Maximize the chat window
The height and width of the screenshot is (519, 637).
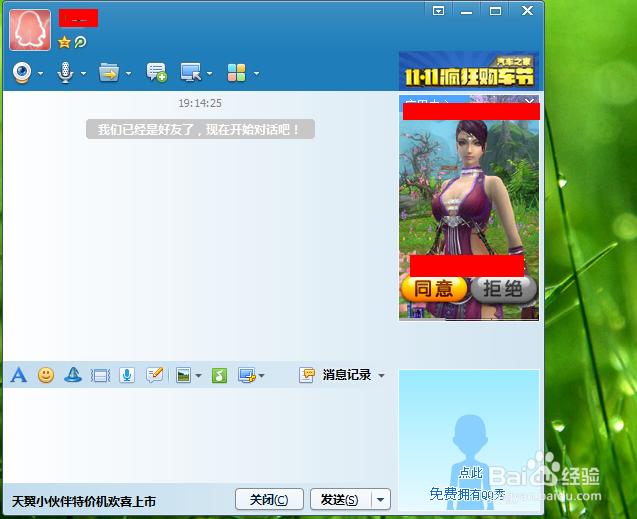click(495, 11)
